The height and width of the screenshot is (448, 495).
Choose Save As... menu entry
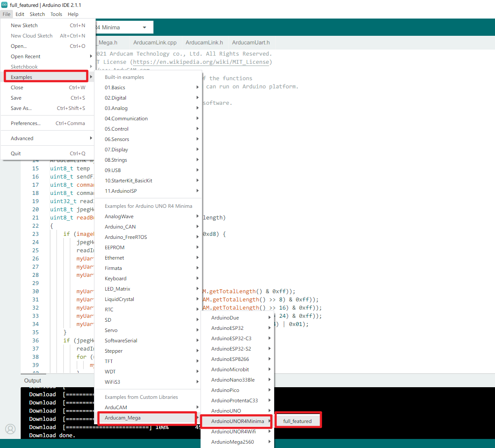48,108
